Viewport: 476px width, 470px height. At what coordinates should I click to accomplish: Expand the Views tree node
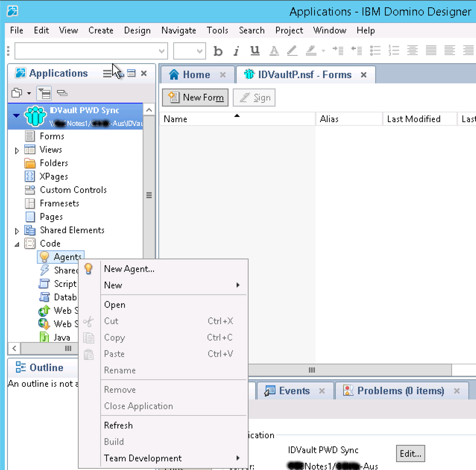click(17, 150)
